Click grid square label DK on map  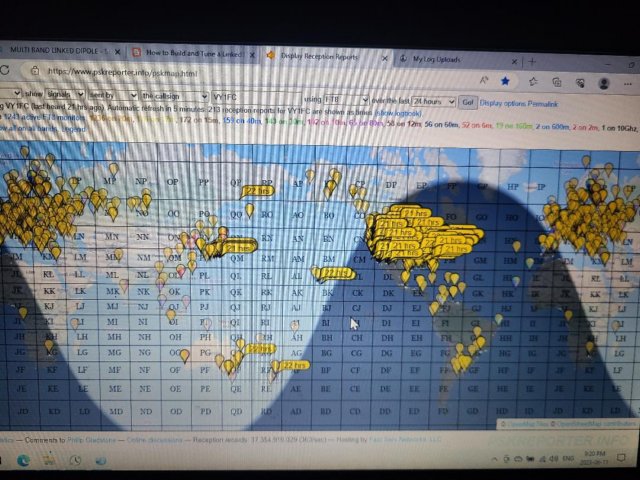(388, 293)
